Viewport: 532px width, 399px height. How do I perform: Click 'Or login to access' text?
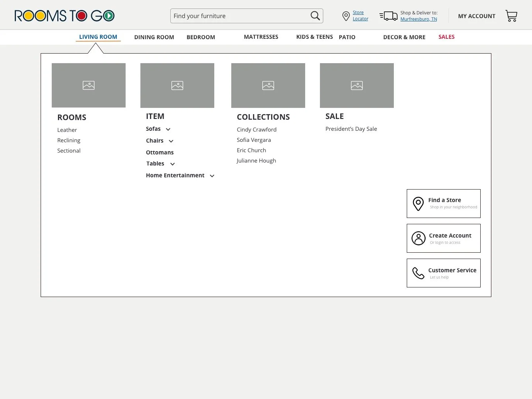click(x=445, y=243)
